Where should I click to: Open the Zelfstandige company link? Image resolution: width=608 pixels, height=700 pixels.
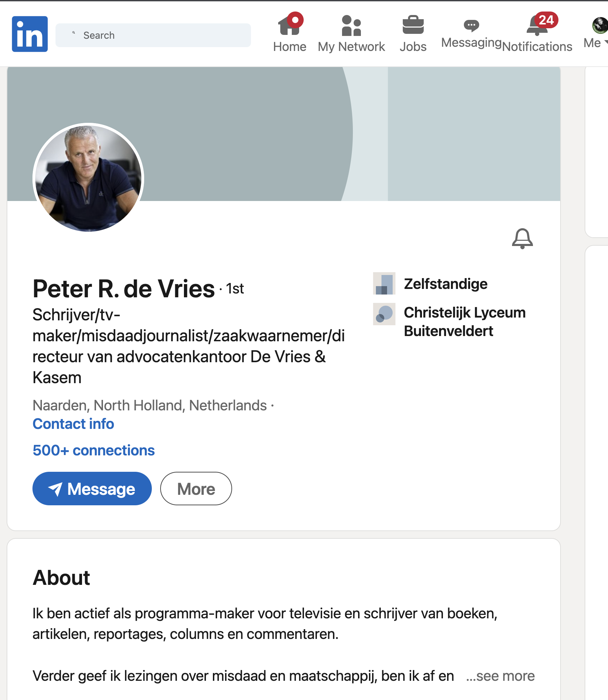[445, 284]
